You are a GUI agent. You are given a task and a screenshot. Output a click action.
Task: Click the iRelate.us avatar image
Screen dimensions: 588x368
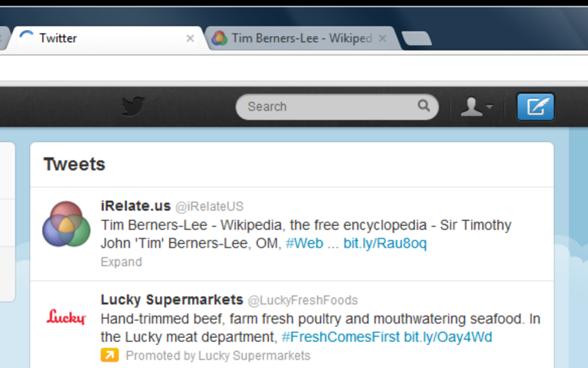point(67,224)
